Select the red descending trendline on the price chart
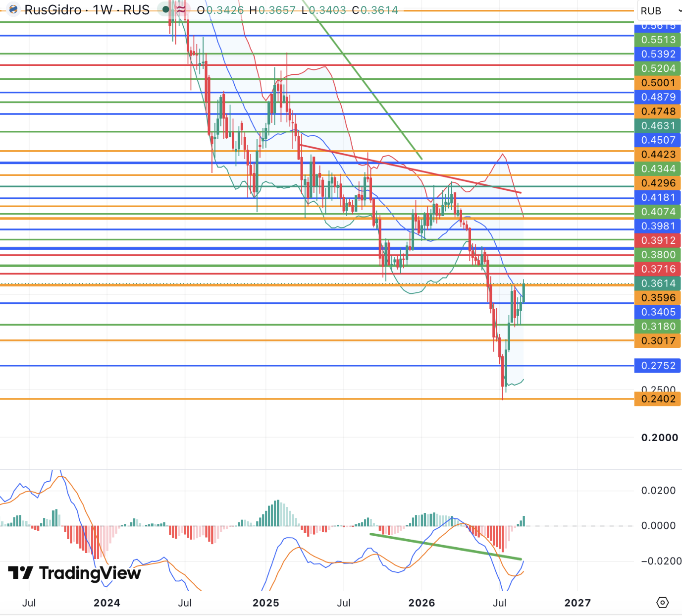 411,169
